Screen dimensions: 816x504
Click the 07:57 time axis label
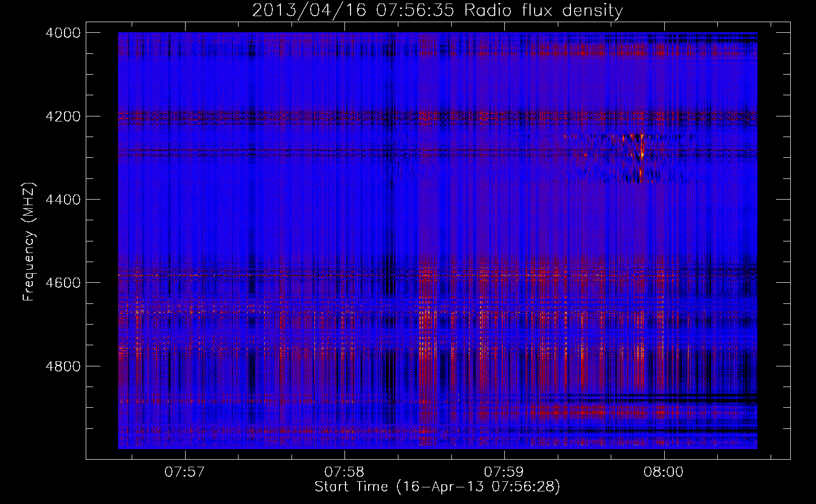click(185, 472)
